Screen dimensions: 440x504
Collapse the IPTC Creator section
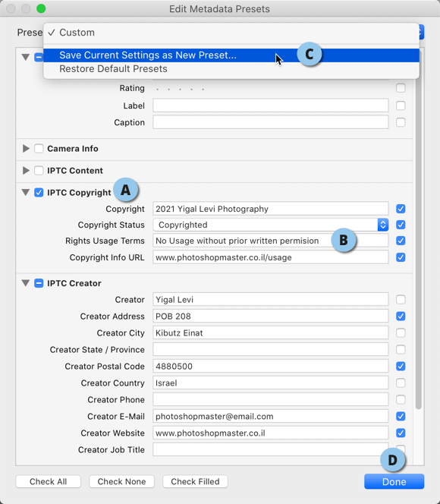point(26,283)
